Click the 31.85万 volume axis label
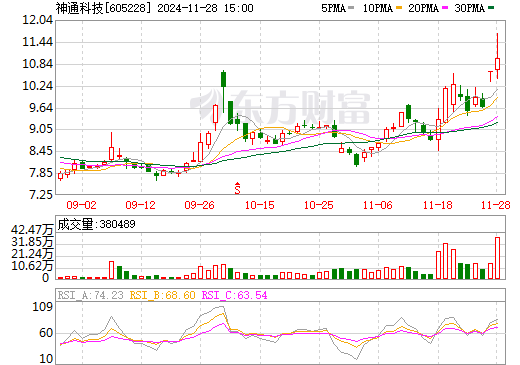 coord(32,242)
